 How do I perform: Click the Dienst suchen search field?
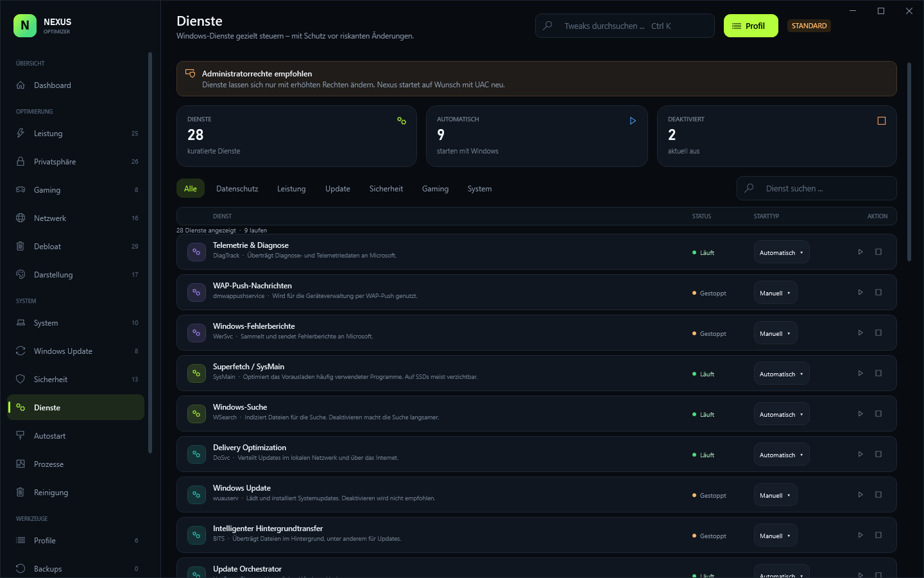816,188
